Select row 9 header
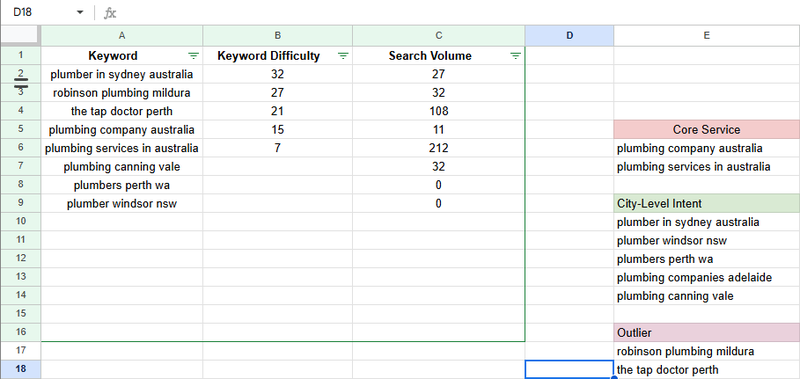The height and width of the screenshot is (379, 800). 20,203
